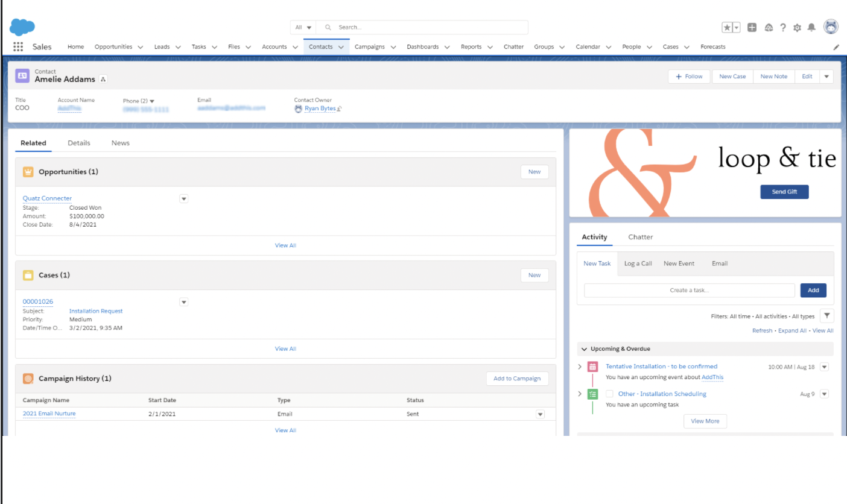Click the Notifications bell icon
Screen dimensions: 847x504
click(x=811, y=28)
